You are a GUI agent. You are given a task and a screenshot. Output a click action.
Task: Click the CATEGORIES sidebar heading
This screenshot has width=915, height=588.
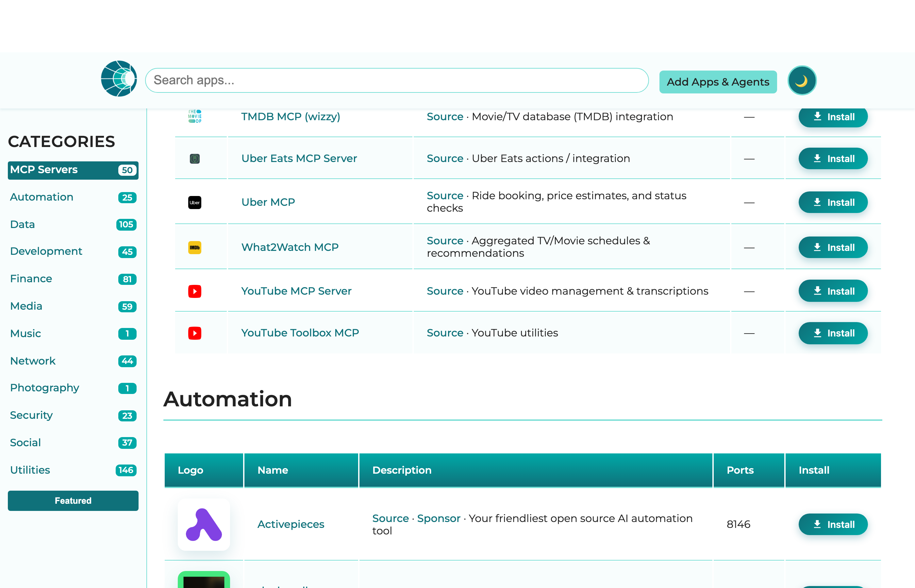(61, 142)
